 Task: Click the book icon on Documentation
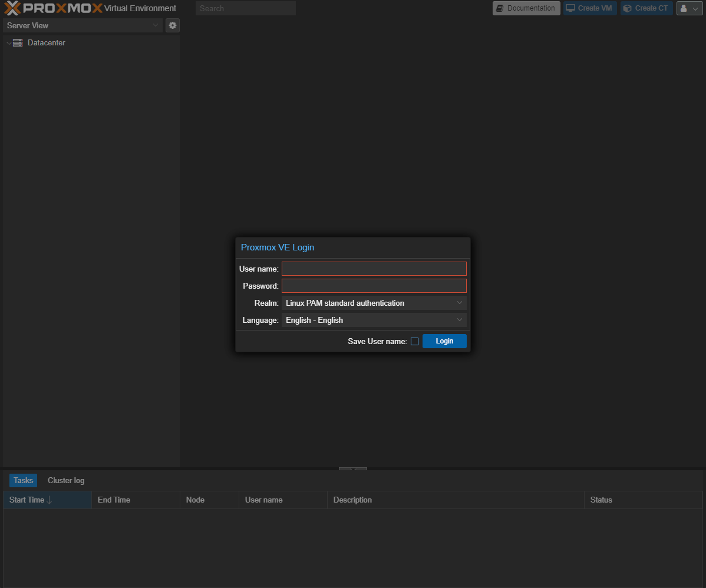[x=500, y=8]
